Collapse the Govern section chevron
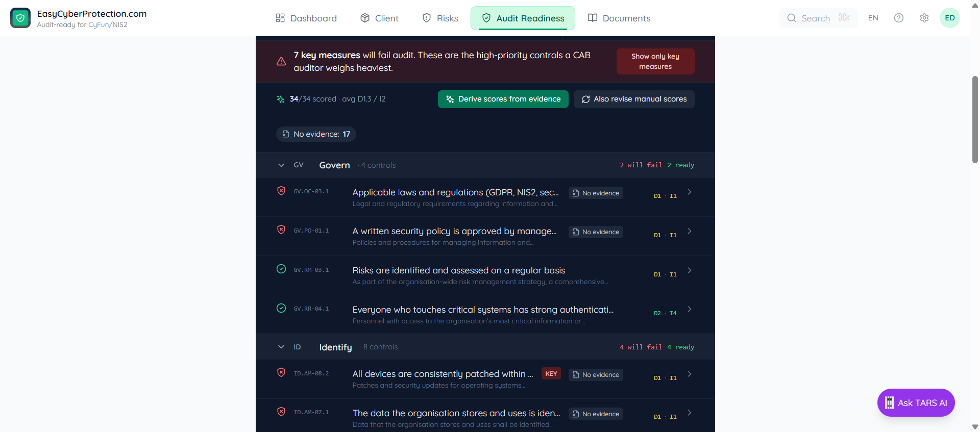Viewport: 980px width, 432px height. pyautogui.click(x=281, y=165)
